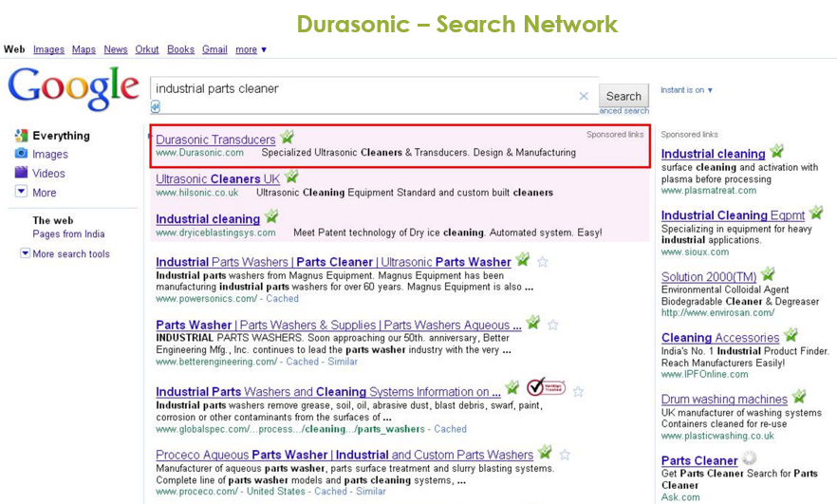Click the VeriSign Trusted seal icon
837x504 pixels.
[x=546, y=389]
